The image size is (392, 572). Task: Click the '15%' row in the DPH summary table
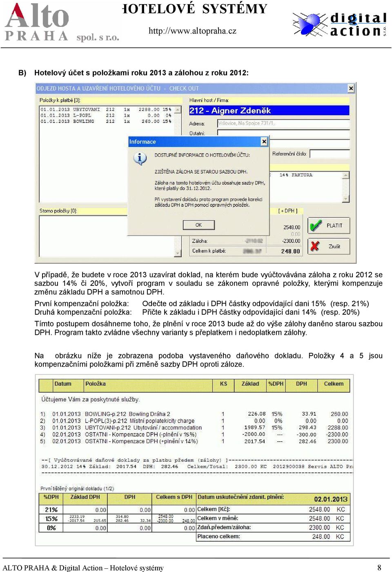(117, 519)
